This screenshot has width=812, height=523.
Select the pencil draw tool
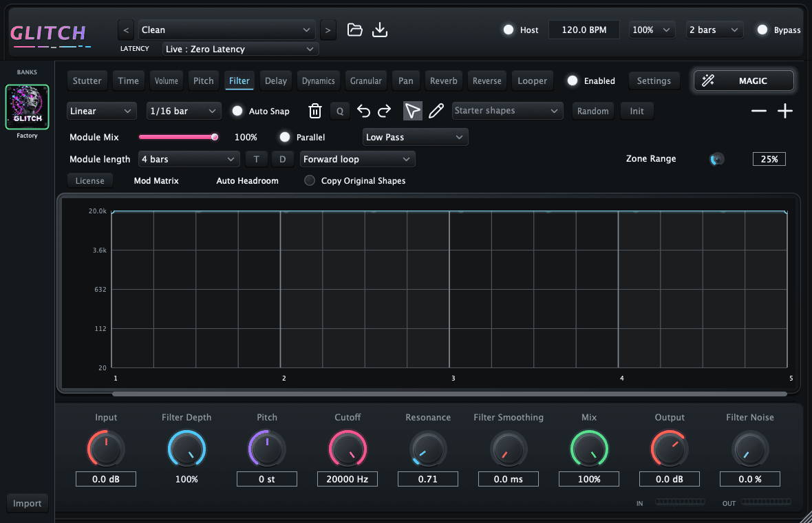pyautogui.click(x=436, y=111)
